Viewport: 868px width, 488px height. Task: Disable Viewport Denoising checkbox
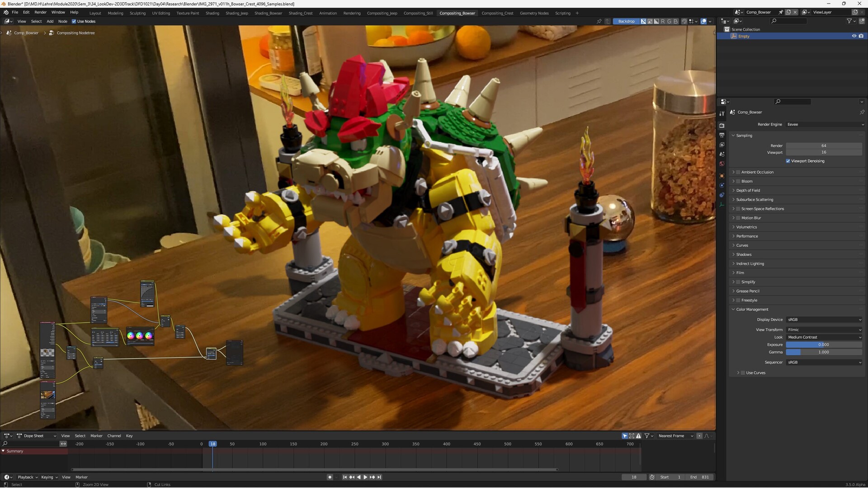pyautogui.click(x=788, y=161)
